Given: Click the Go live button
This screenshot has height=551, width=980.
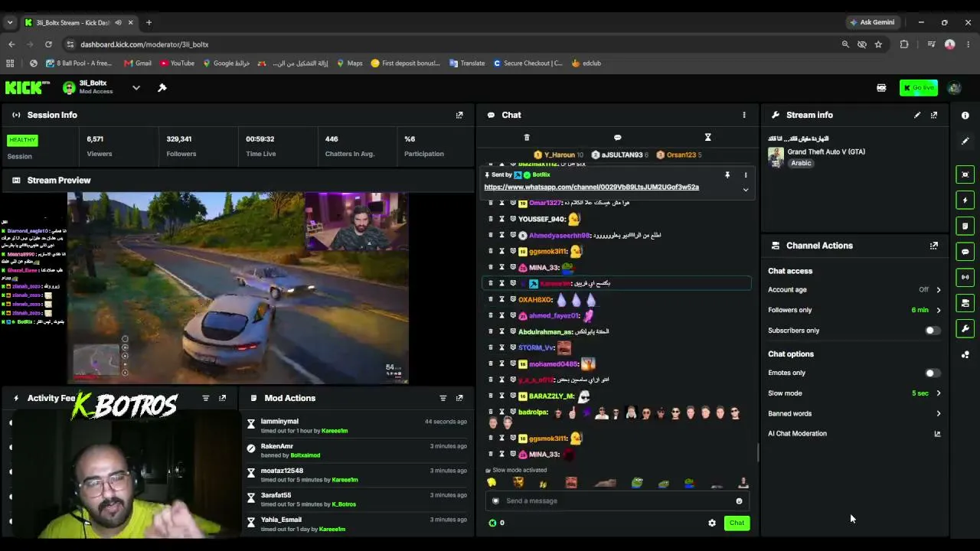Looking at the screenshot, I should (x=919, y=88).
